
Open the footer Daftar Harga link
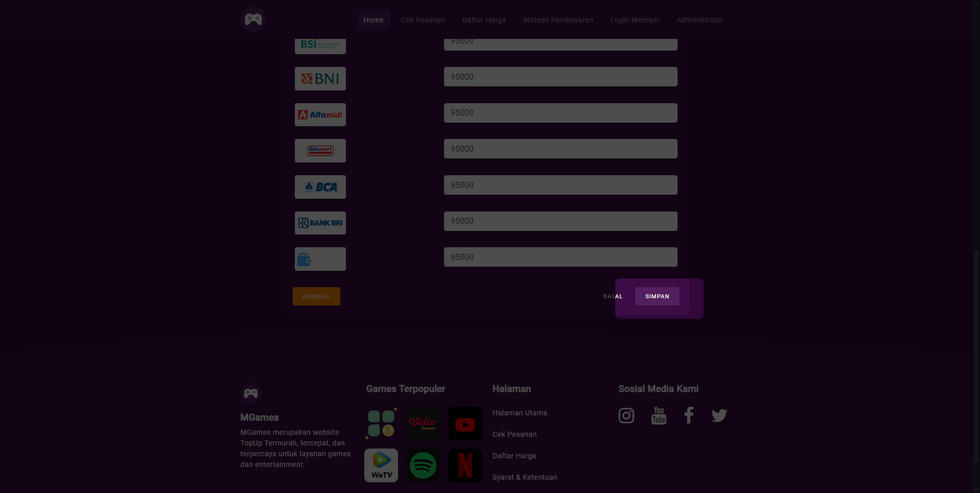pyautogui.click(x=514, y=456)
